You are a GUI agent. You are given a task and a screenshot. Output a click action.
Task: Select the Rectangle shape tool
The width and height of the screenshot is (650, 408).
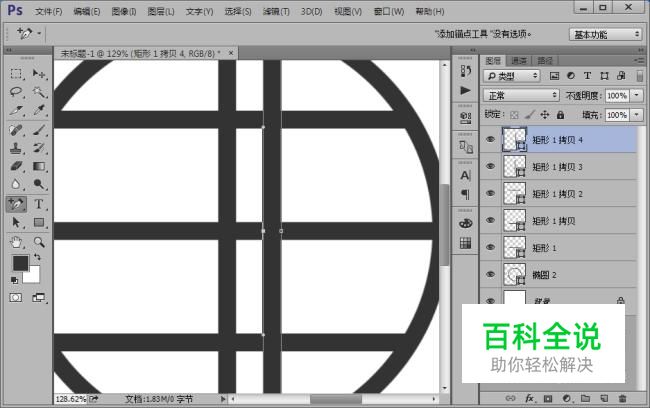point(39,223)
